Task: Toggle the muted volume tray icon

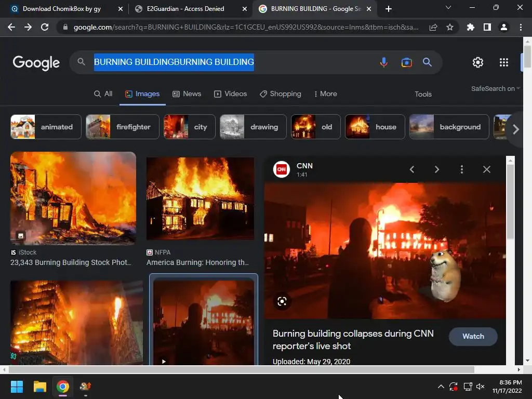Action: tap(481, 387)
